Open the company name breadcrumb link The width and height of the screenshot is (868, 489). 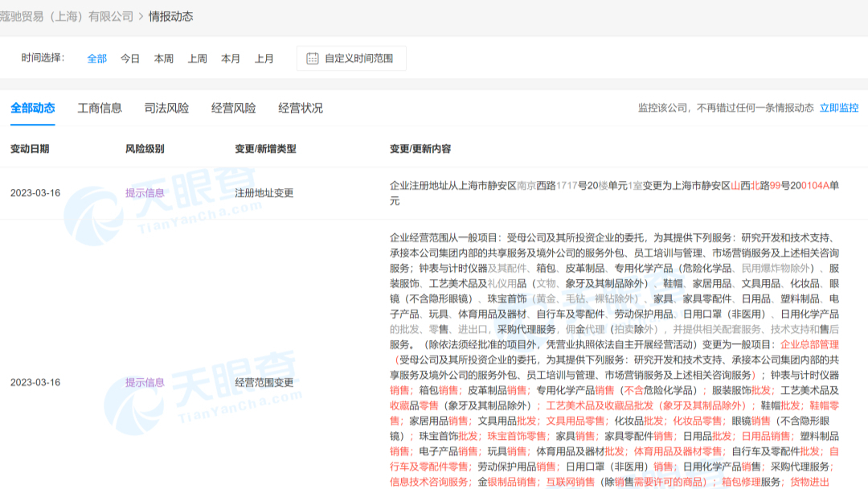[67, 17]
